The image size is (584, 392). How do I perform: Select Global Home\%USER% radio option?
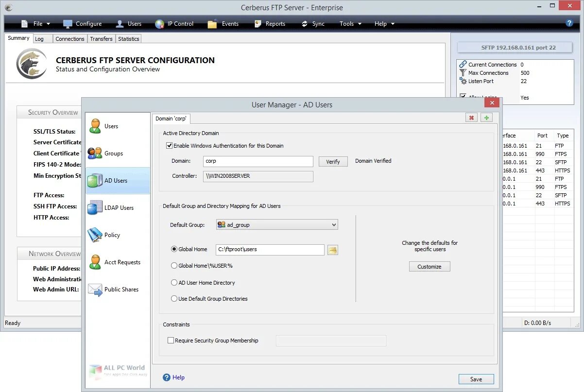(174, 266)
